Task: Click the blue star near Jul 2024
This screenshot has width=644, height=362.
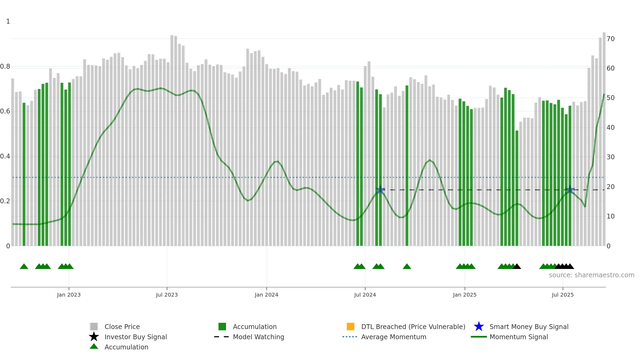Action: [380, 190]
